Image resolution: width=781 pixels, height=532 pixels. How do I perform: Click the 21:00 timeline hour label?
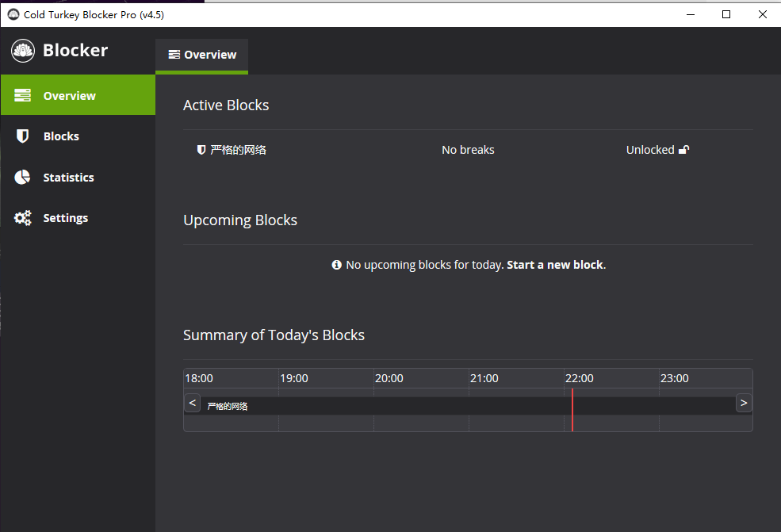(484, 378)
